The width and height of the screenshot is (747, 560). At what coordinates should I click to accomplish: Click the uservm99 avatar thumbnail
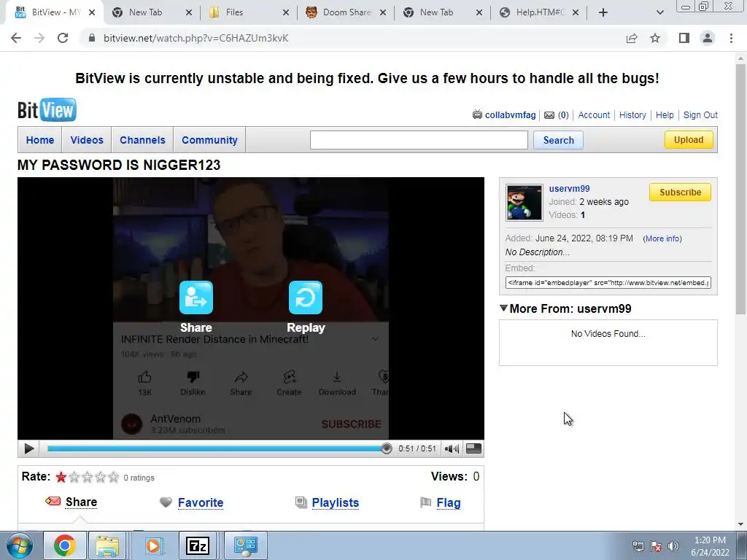524,203
